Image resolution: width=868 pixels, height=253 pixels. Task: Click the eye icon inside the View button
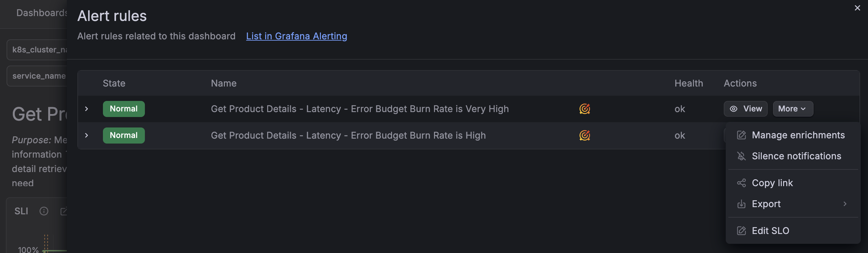pos(734,108)
